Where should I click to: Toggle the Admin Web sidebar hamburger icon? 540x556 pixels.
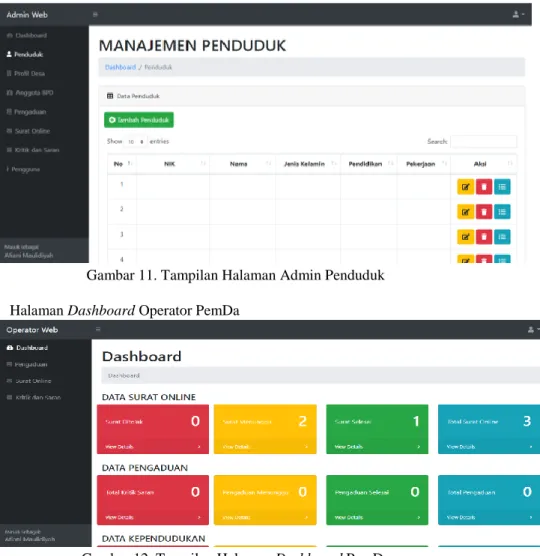[x=95, y=15]
